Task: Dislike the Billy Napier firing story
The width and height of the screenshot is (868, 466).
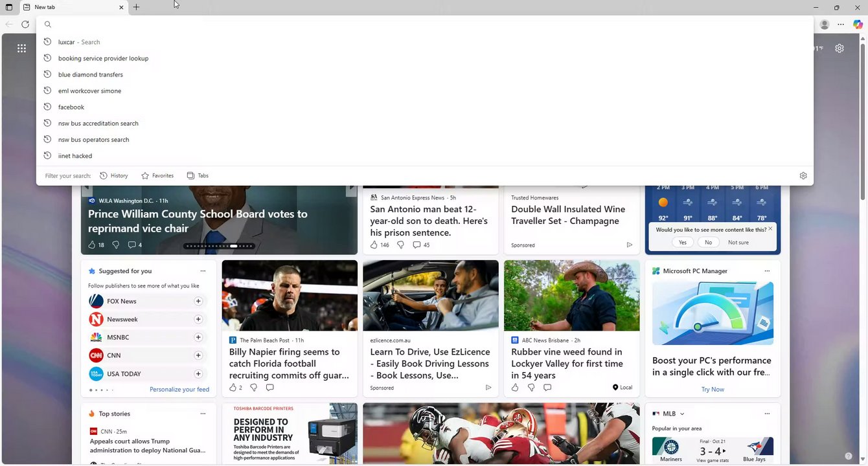Action: click(253, 387)
